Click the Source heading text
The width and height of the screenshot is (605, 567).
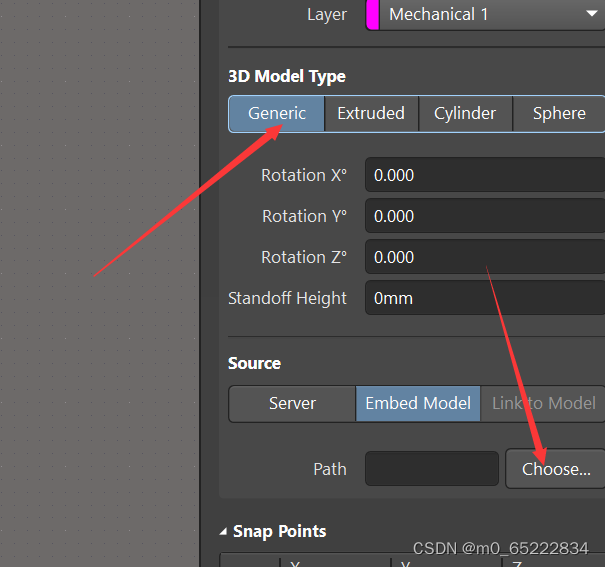(254, 363)
